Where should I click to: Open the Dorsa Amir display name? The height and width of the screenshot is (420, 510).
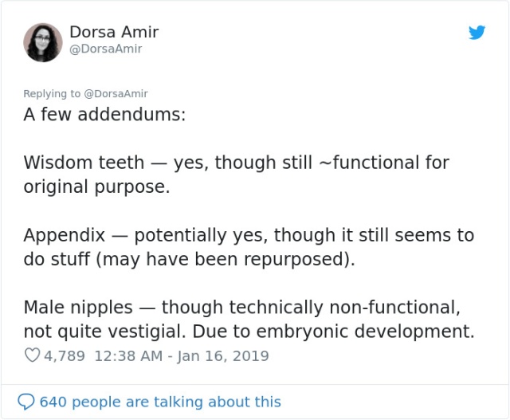[x=114, y=32]
